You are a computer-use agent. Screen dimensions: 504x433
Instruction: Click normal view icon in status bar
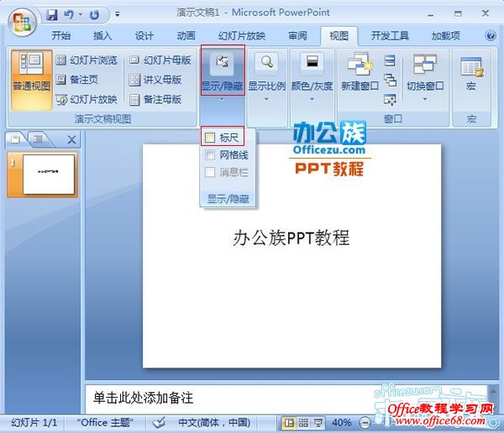click(289, 423)
